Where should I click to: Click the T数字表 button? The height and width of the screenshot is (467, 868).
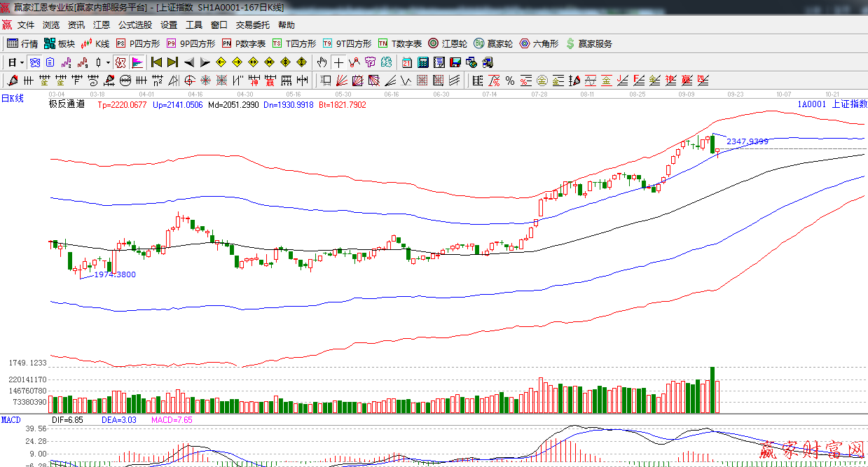coord(399,43)
